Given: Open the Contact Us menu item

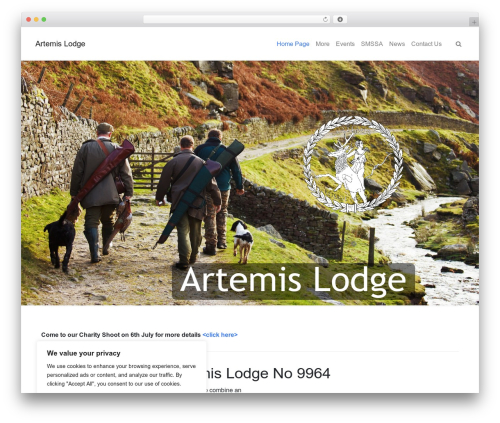Looking at the screenshot, I should [426, 44].
